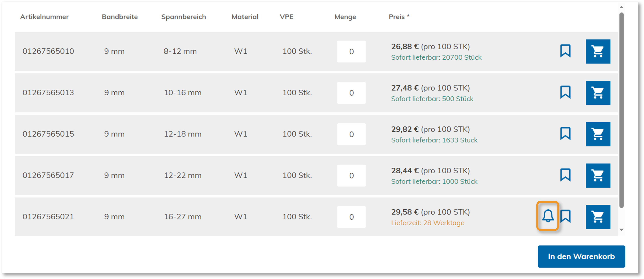Click the Spannbereich column header
Screen dimensions: 644x279
[x=184, y=17]
